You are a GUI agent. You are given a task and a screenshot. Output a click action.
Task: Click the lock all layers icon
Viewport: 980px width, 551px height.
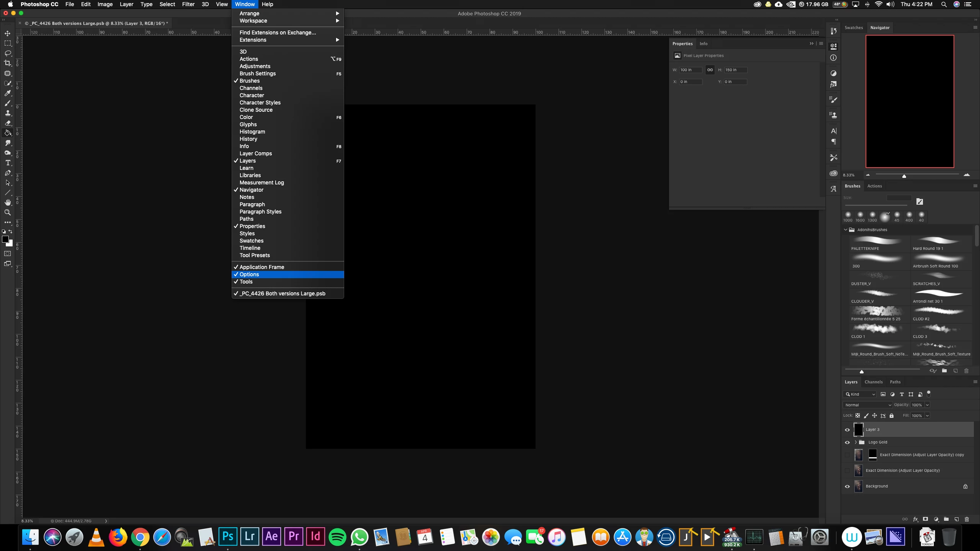point(892,416)
